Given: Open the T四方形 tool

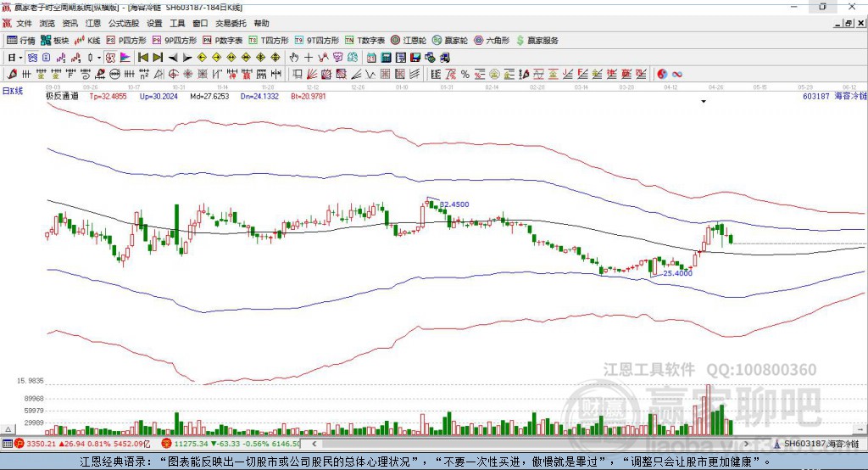Looking at the screenshot, I should coord(269,41).
